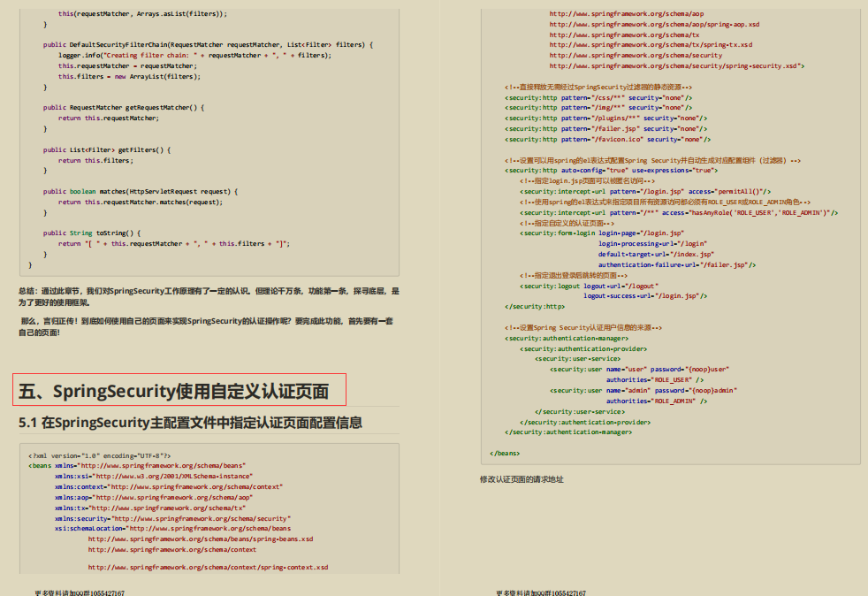Select 'public boolean matches(HttpServletRequest request) {' line
The image size is (868, 596).
click(141, 192)
